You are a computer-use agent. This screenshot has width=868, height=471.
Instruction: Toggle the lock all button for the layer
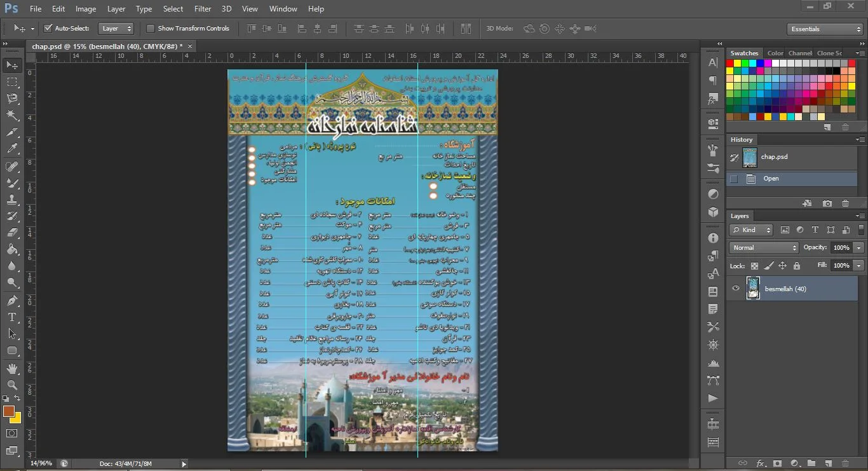click(797, 266)
